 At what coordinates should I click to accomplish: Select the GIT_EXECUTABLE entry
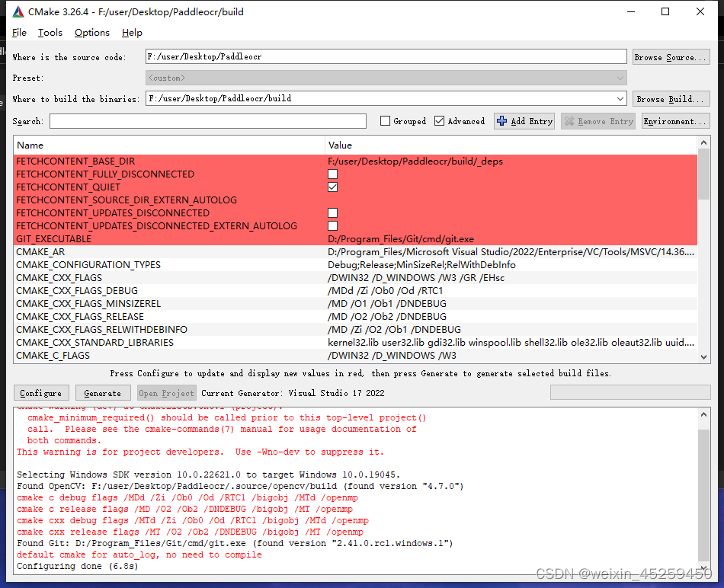pos(355,238)
